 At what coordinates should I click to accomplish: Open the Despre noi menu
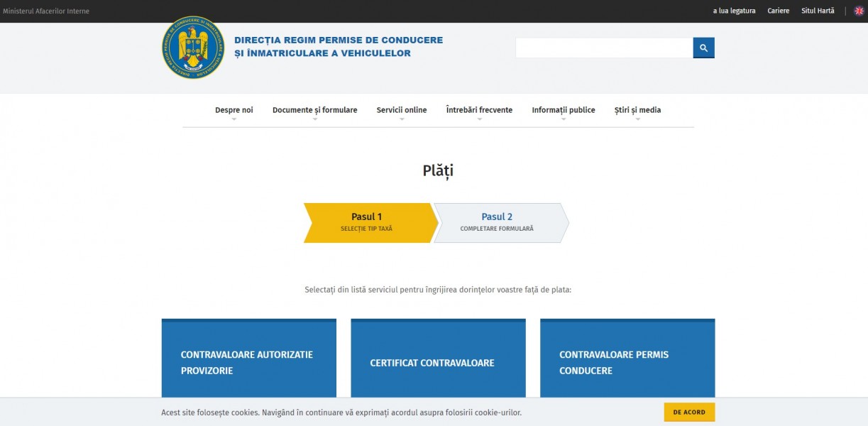coord(234,110)
